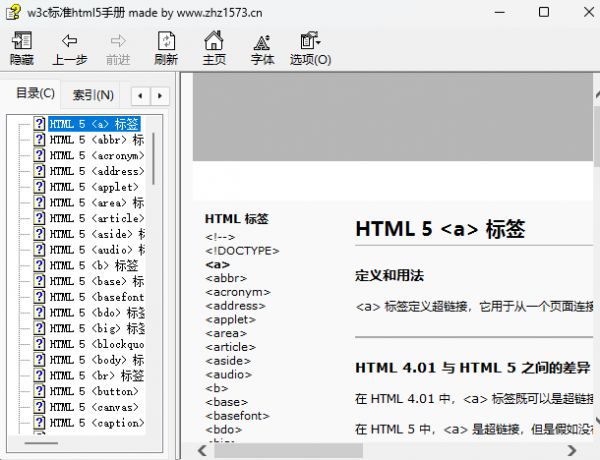Screen dimensions: 600x460
Task: Switch to the 目录(C) tab
Action: tap(35, 93)
